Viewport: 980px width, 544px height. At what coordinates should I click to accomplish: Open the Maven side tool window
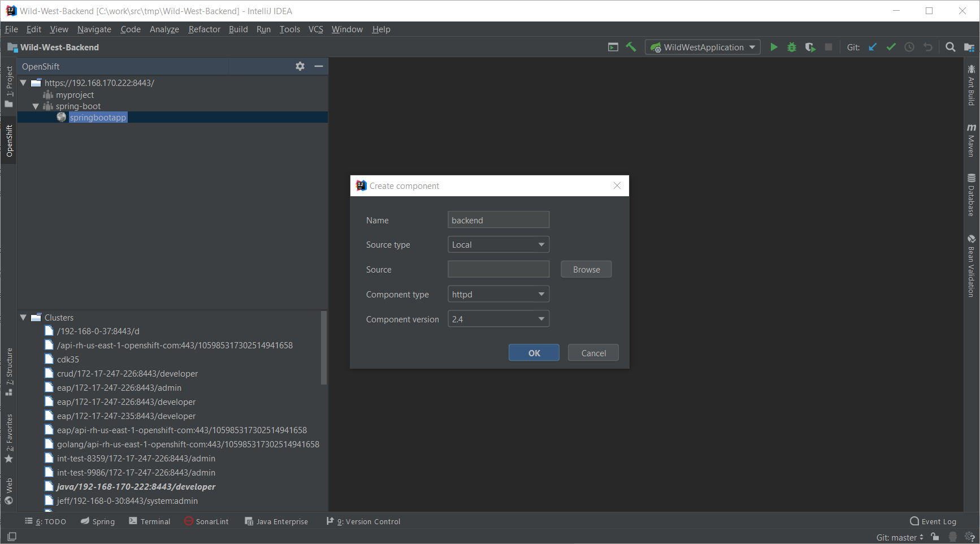[x=971, y=140]
